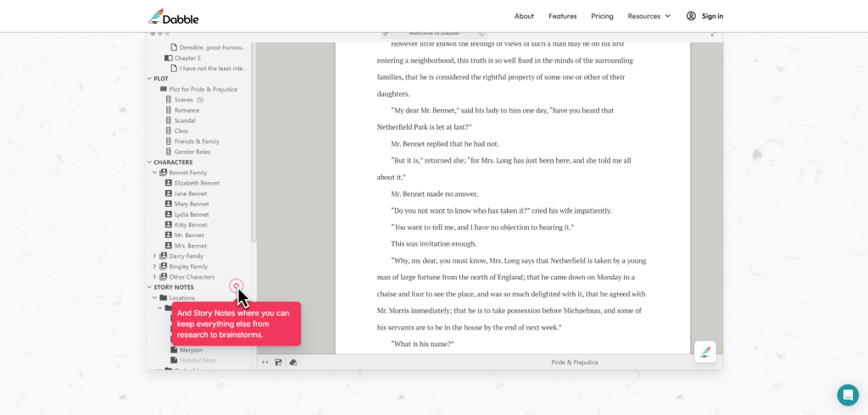The height and width of the screenshot is (415, 868).
Task: Click the collapse sidebar arrows icon
Action: click(x=265, y=362)
